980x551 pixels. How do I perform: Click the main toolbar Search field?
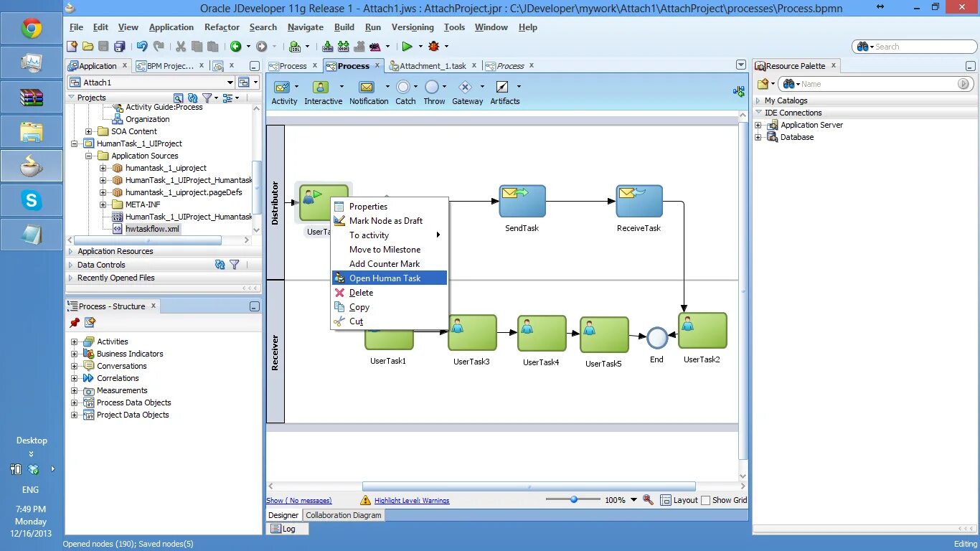click(x=915, y=47)
